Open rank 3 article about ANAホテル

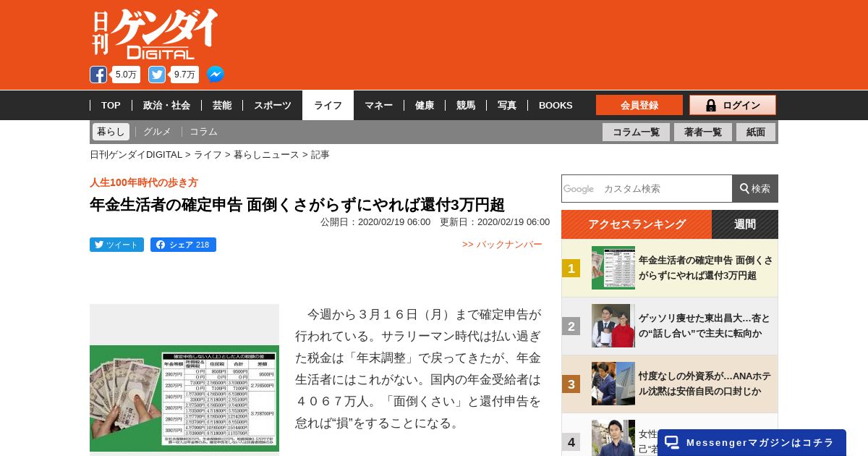(705, 384)
